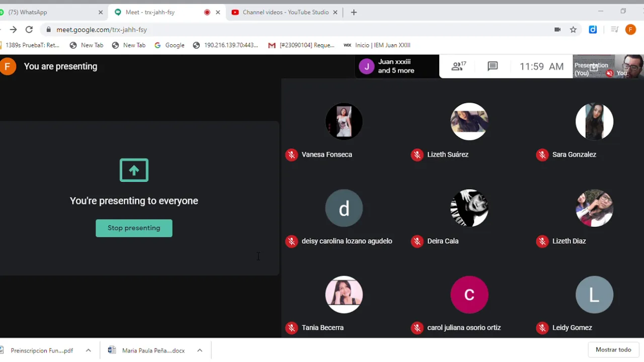
Task: Close the WhatsApp tab
Action: 100,12
